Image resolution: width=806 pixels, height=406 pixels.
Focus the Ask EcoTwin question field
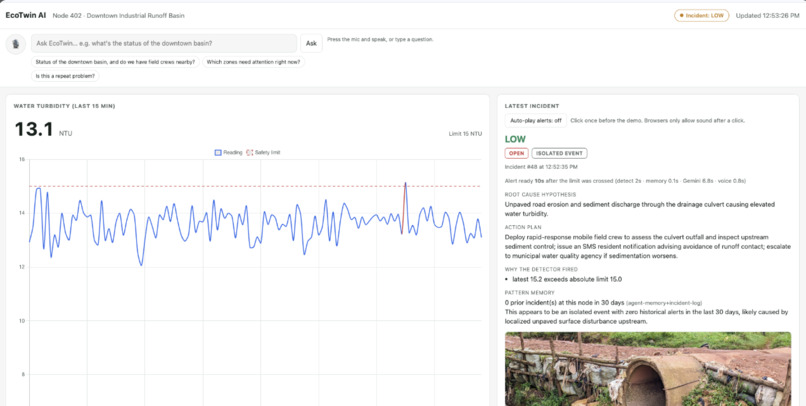click(163, 43)
